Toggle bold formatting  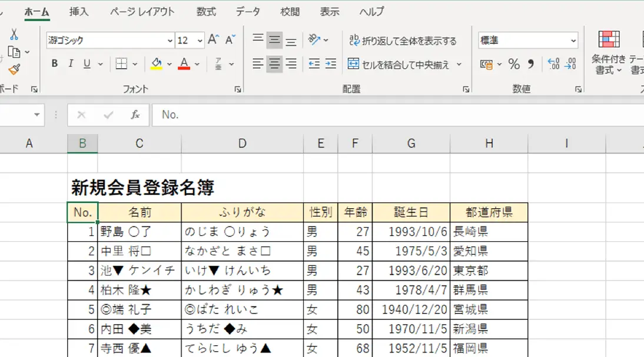(54, 64)
